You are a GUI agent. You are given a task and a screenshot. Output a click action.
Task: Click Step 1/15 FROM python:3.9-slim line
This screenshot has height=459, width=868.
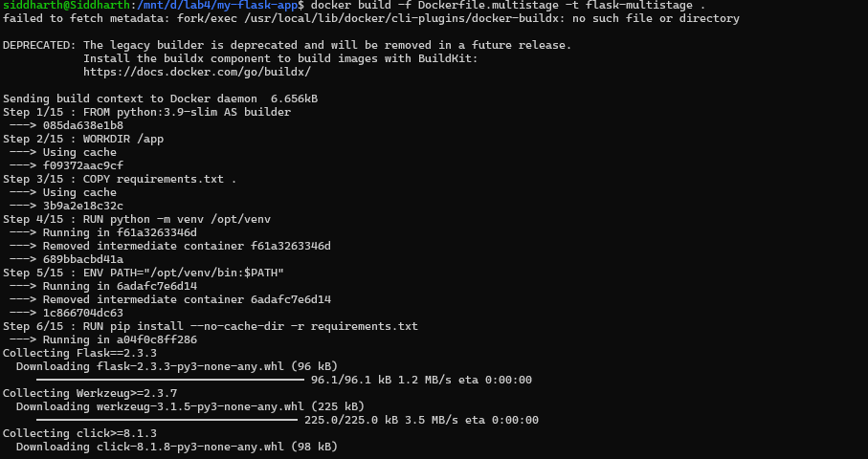(146, 112)
